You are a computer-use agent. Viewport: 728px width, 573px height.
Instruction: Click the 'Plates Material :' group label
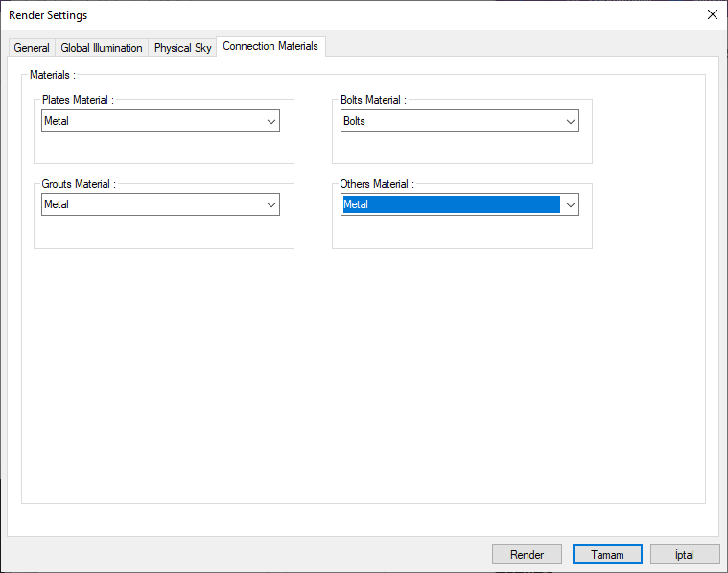click(x=78, y=100)
